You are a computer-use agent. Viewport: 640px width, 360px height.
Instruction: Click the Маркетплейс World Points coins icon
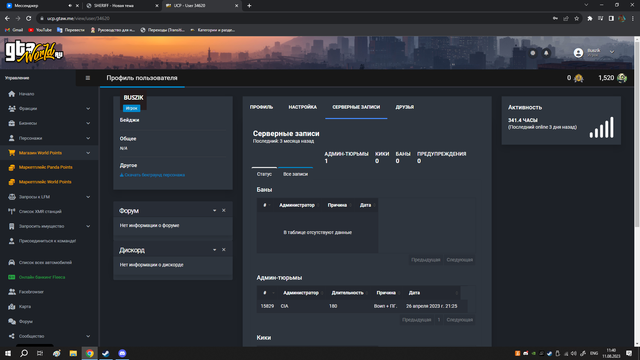(11, 182)
